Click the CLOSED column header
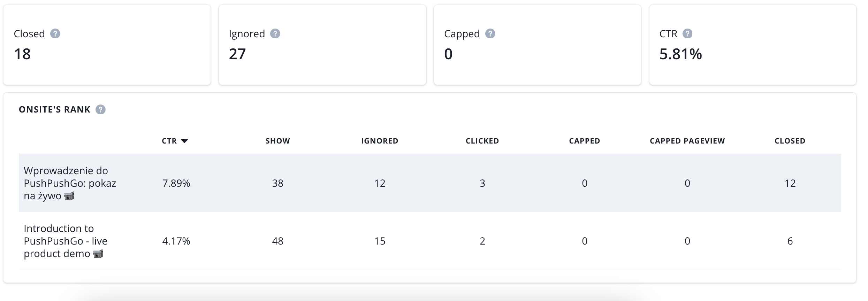Screen dimensions: 868x301 click(790, 141)
